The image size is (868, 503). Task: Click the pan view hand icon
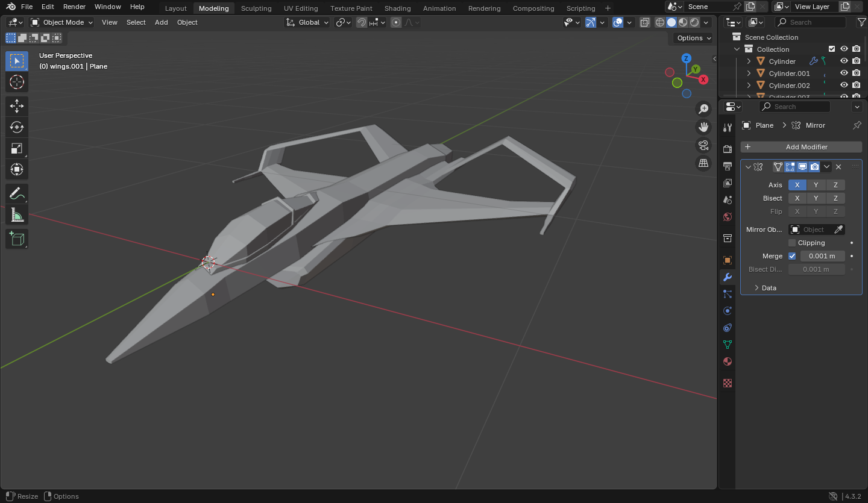pos(703,127)
